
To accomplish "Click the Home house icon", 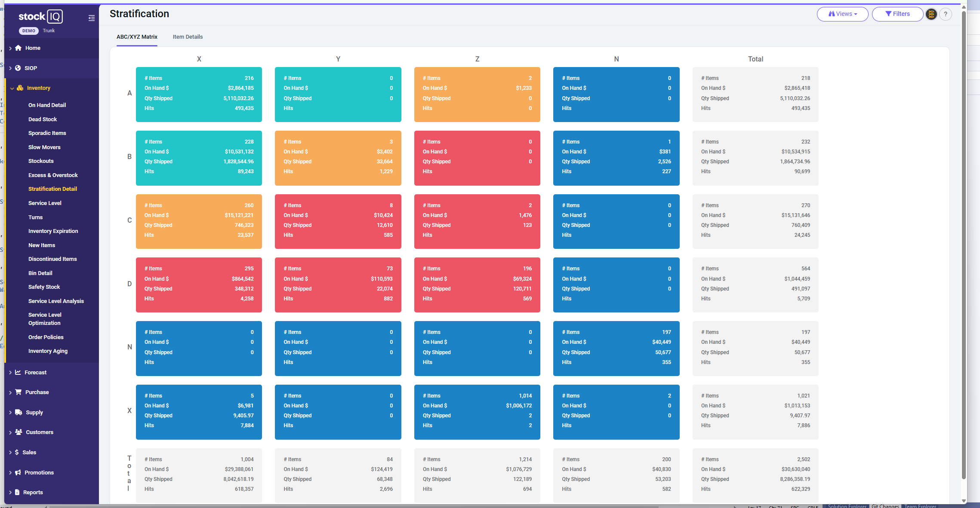I will coord(18,48).
